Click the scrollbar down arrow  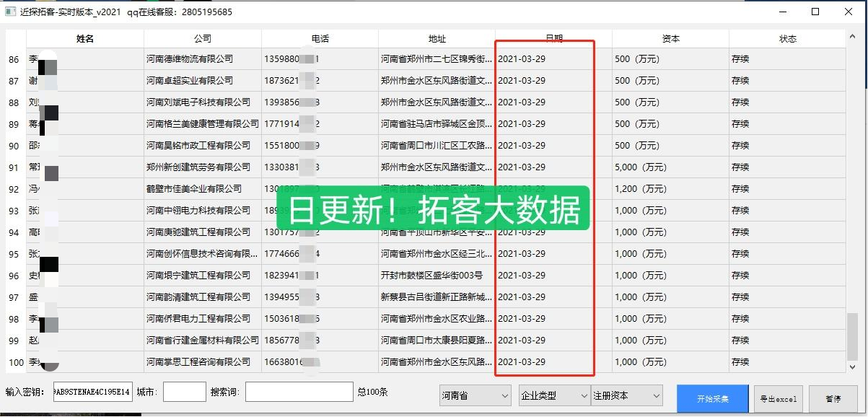tap(853, 367)
